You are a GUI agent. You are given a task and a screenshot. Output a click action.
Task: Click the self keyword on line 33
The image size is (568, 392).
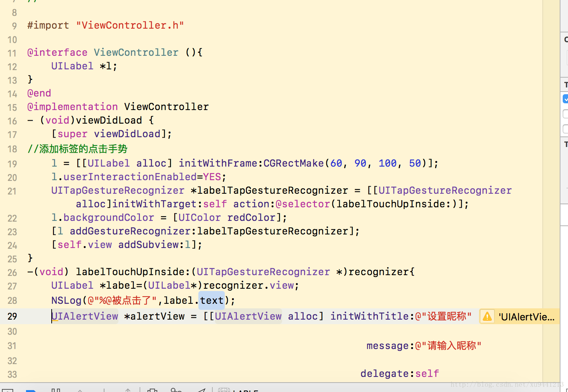(x=427, y=374)
